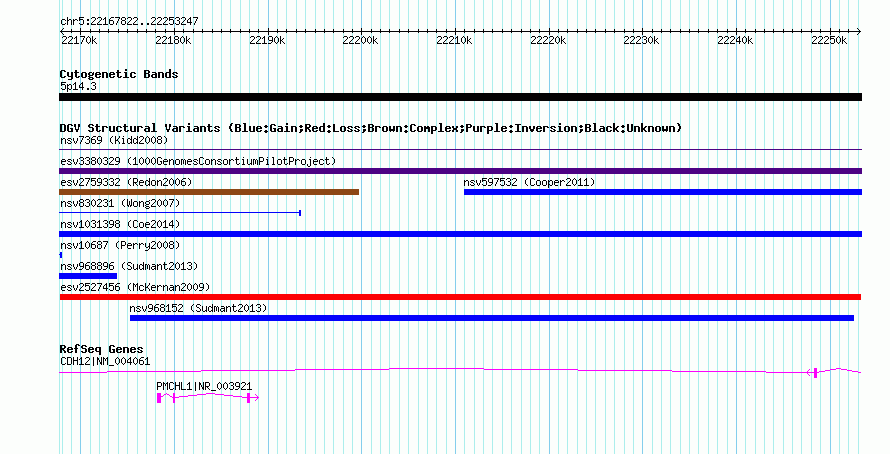Viewport: 890px width, 454px height.
Task: Select the blue nsv968152 gain bar
Action: pyautogui.click(x=492, y=318)
